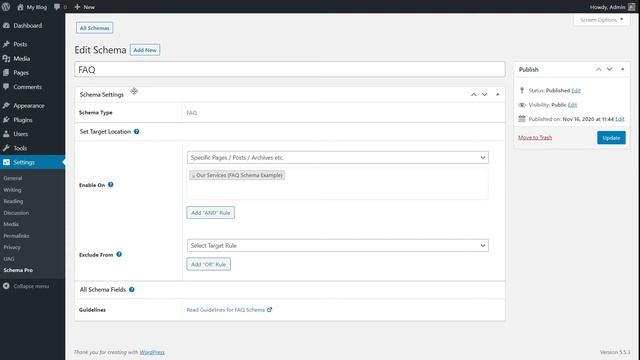The height and width of the screenshot is (360, 640).
Task: Show help for Set Target Location
Action: [136, 131]
